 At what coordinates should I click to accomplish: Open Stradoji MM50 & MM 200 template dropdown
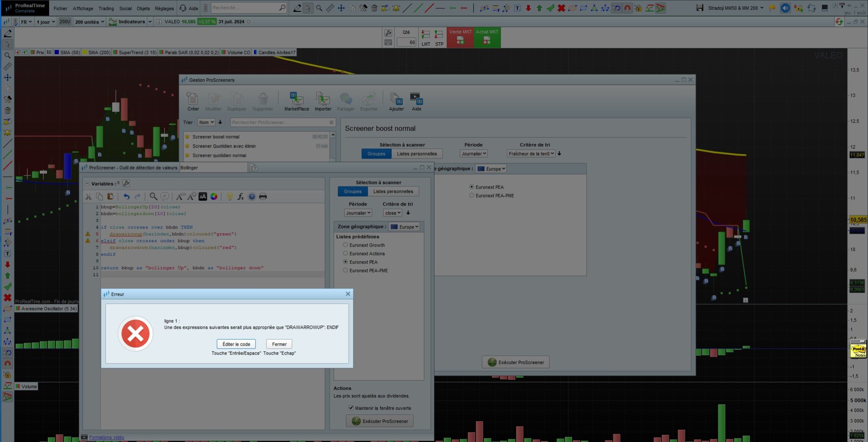[x=736, y=8]
